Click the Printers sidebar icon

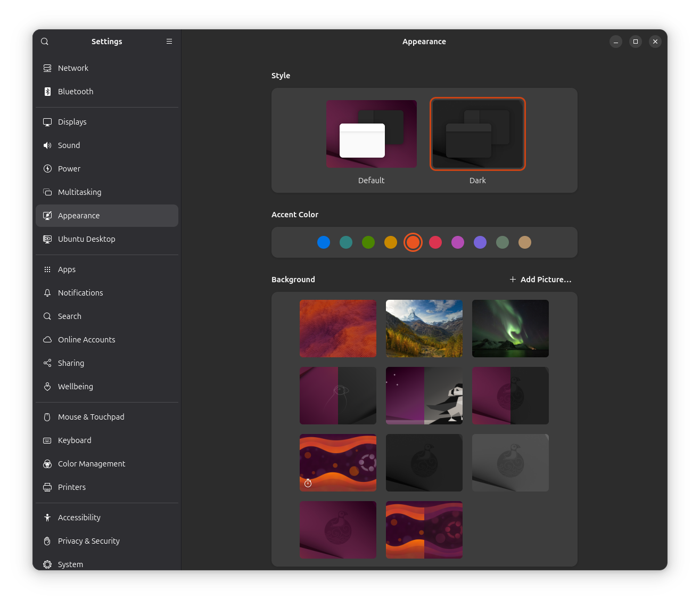47,487
